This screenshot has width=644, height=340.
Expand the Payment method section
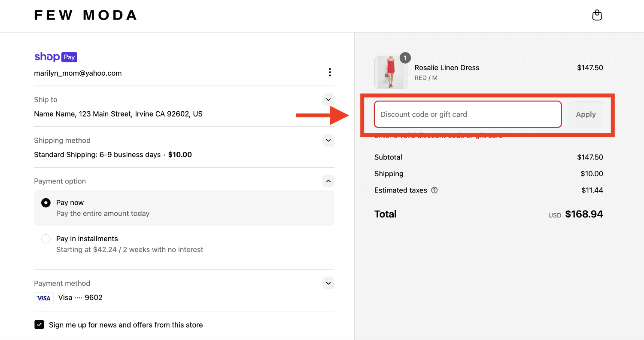tap(328, 283)
